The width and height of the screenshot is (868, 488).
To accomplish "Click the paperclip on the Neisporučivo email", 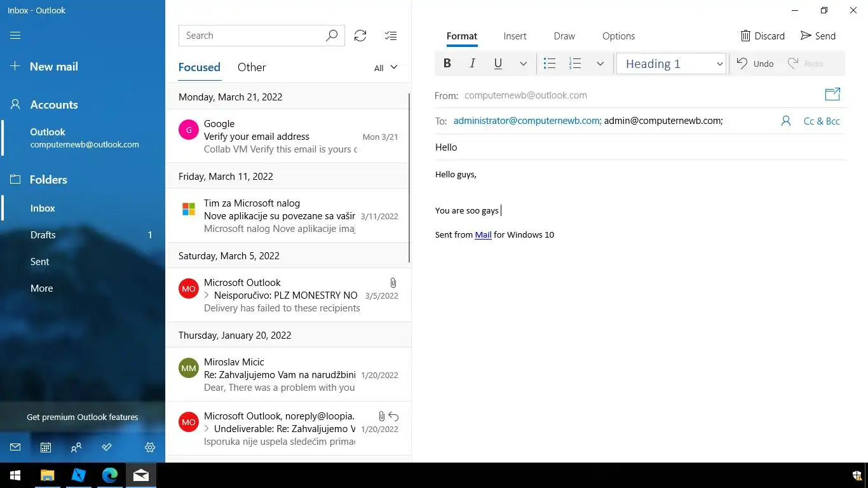I will 393,283.
